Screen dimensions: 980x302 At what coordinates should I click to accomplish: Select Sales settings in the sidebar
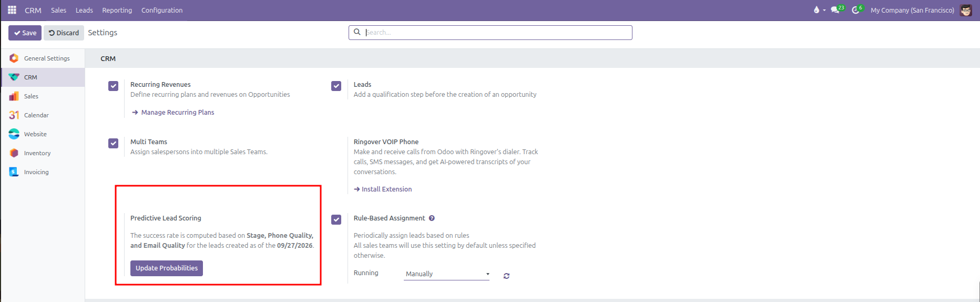[x=43, y=96]
